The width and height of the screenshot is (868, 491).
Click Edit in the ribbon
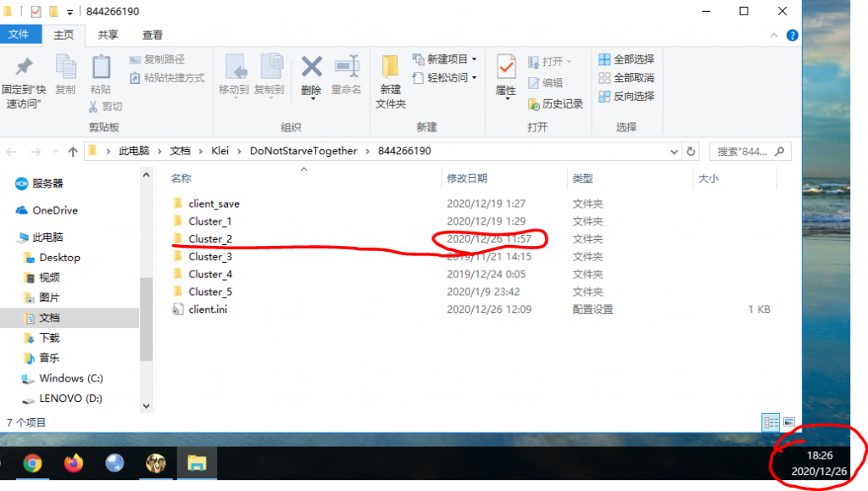[x=546, y=82]
